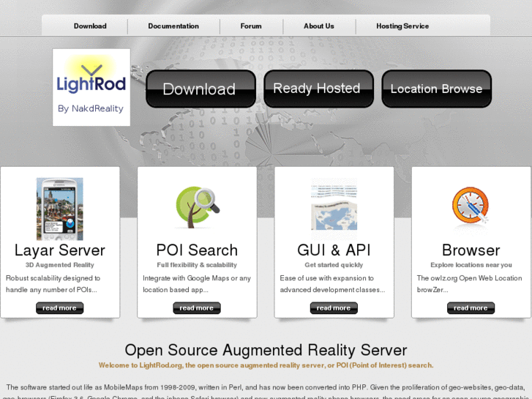Open the POI Search heading
Viewport: 532px width, 399px height.
197,250
